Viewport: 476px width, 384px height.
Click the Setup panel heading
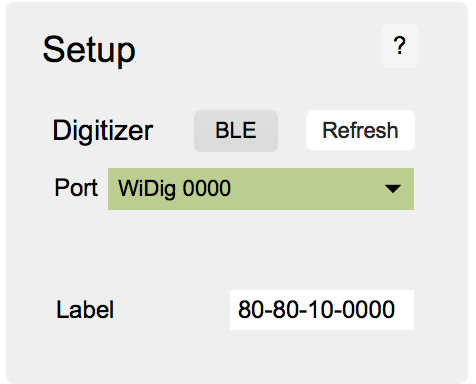tap(89, 51)
